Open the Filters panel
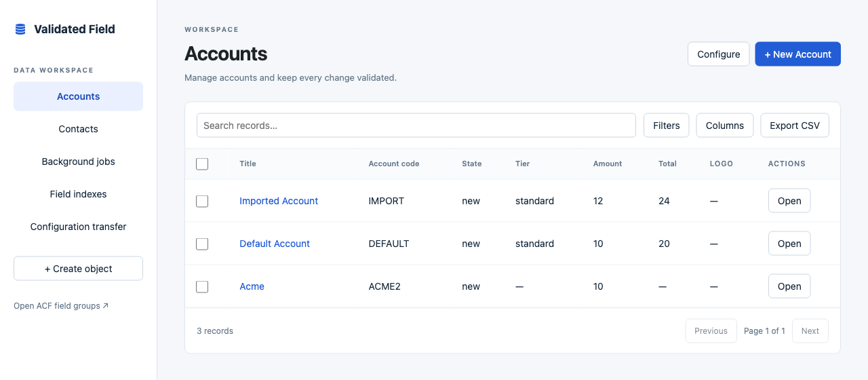Viewport: 868px width, 380px height. coord(666,126)
